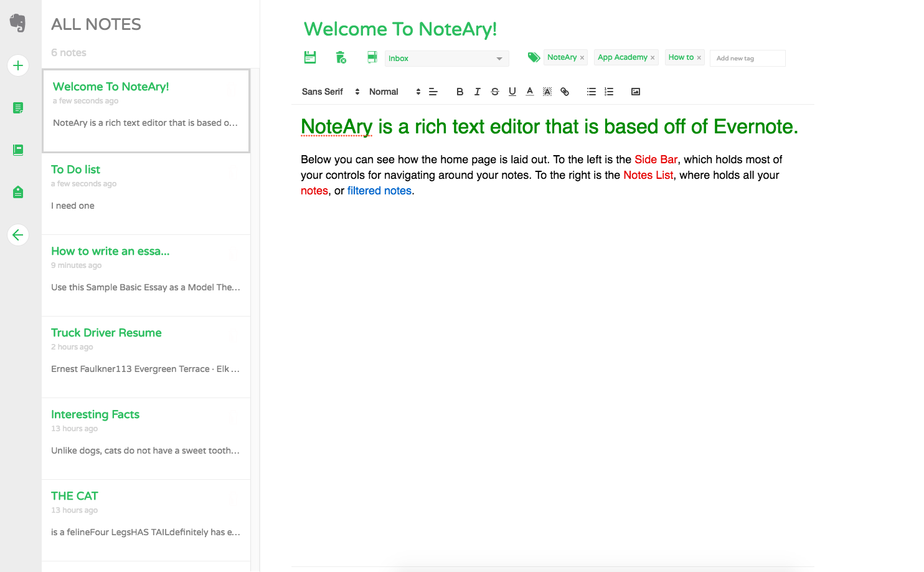The width and height of the screenshot is (924, 572).
Task: Click '9 minutes ago' timestamp
Action: 76,265
